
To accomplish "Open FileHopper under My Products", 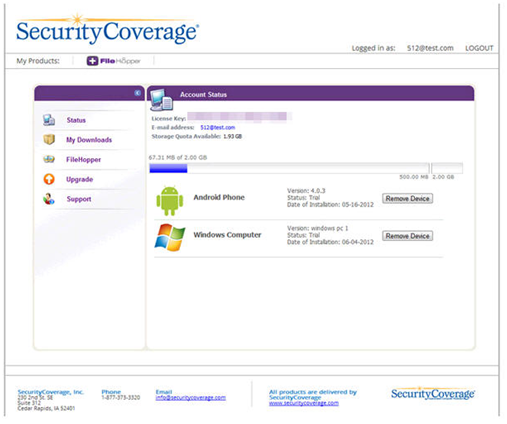I will coord(114,61).
